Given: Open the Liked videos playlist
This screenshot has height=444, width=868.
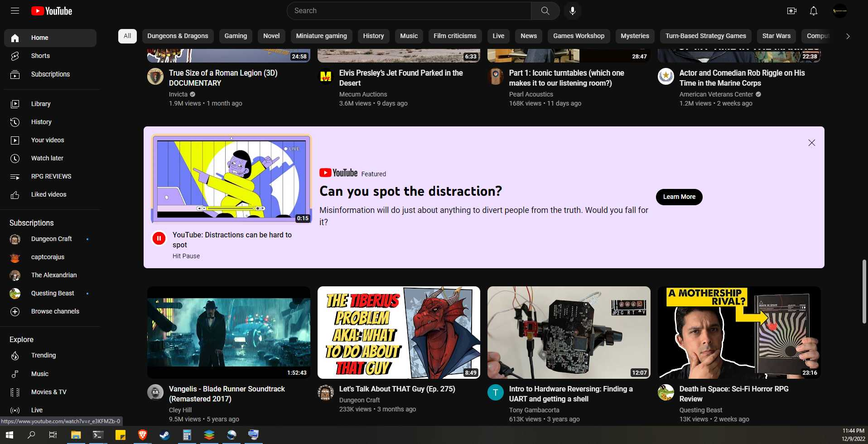Looking at the screenshot, I should tap(50, 194).
